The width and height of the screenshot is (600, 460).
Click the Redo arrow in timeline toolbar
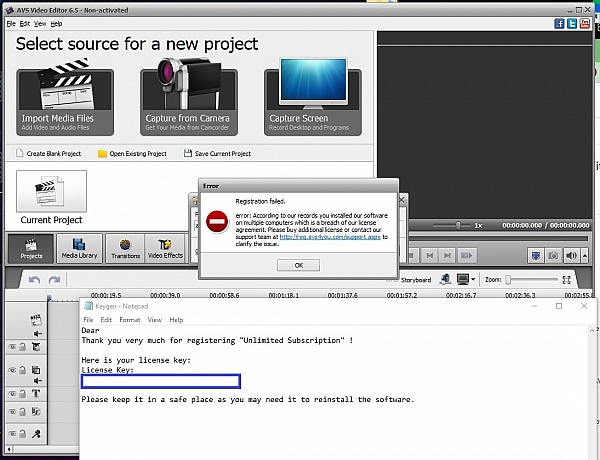coord(54,280)
